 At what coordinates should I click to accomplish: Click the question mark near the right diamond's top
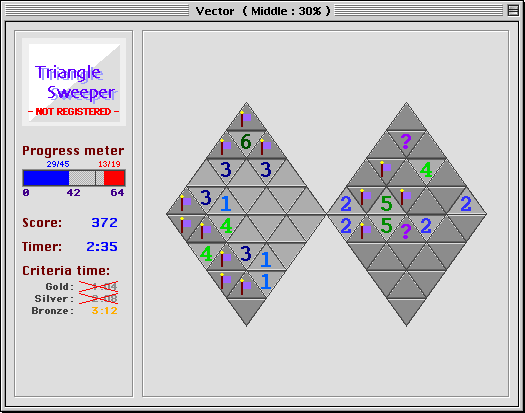[406, 142]
